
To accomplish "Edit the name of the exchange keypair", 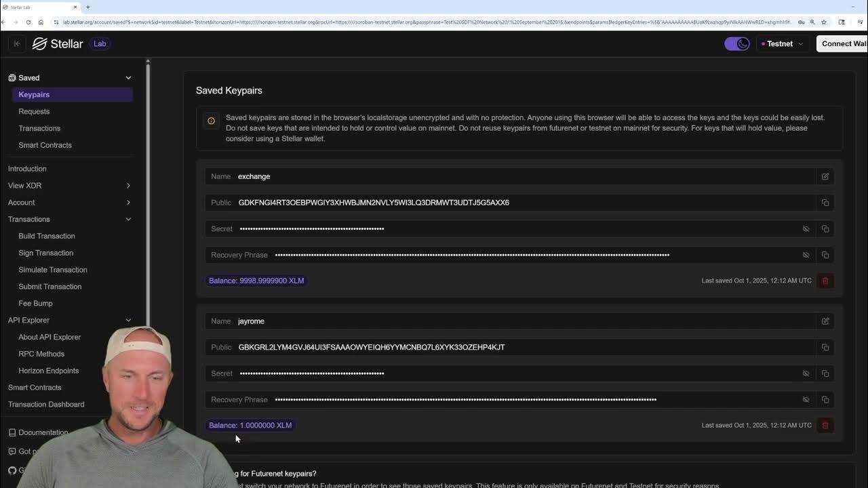I will tap(825, 176).
